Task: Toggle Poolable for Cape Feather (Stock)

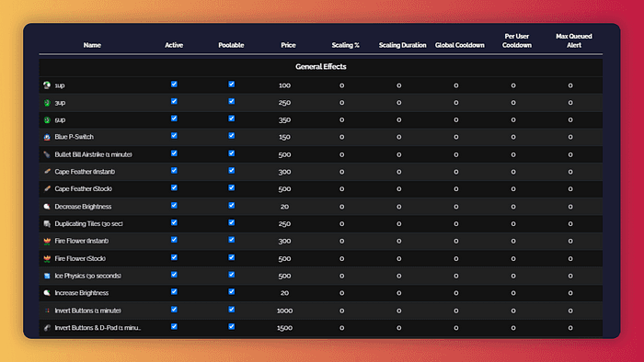Action: 232,187
